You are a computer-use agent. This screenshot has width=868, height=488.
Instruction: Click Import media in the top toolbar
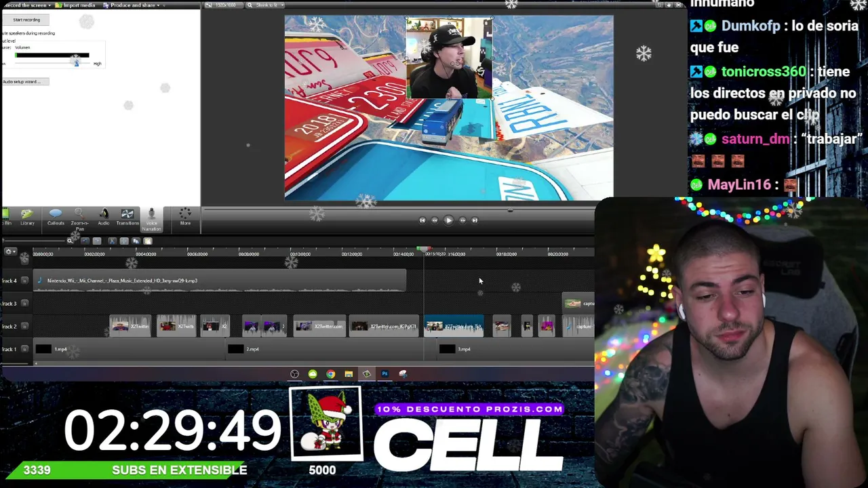(x=76, y=5)
